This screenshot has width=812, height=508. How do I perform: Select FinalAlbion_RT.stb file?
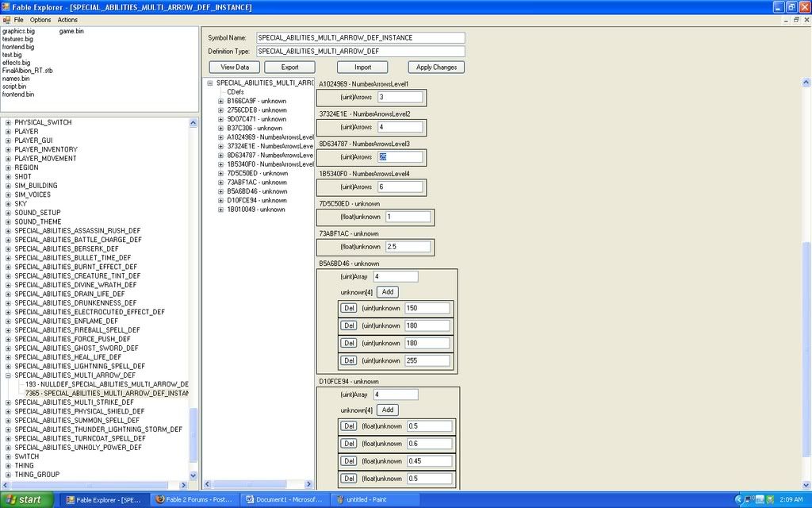coord(27,71)
